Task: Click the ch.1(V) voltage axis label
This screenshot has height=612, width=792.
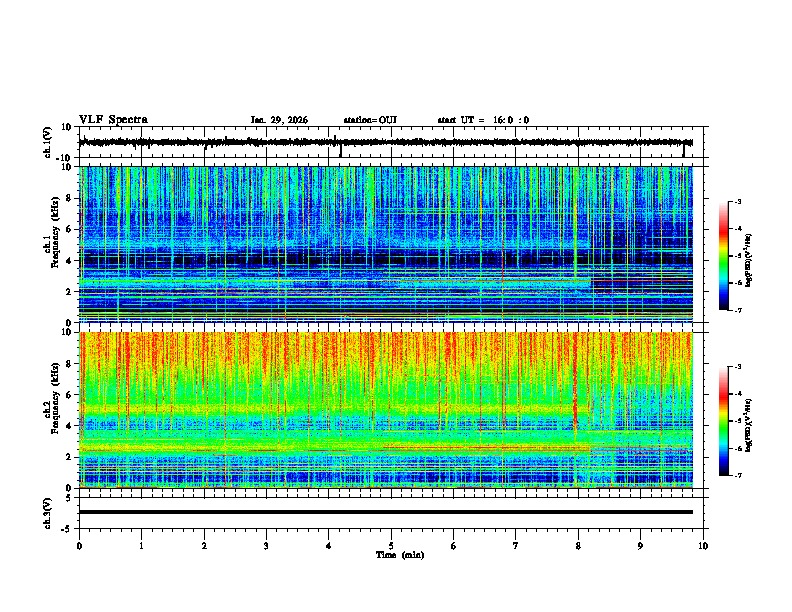Action: (48, 142)
